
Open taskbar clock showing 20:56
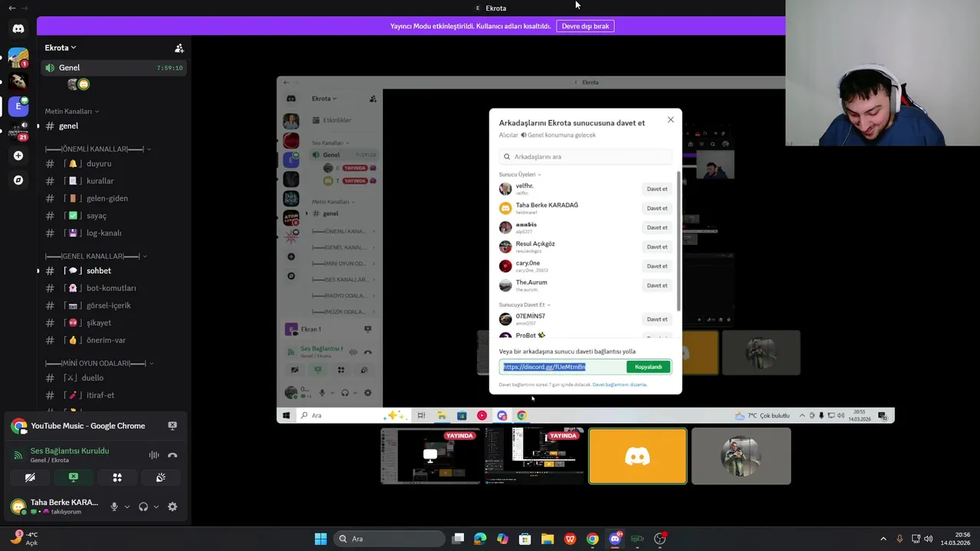(955, 539)
